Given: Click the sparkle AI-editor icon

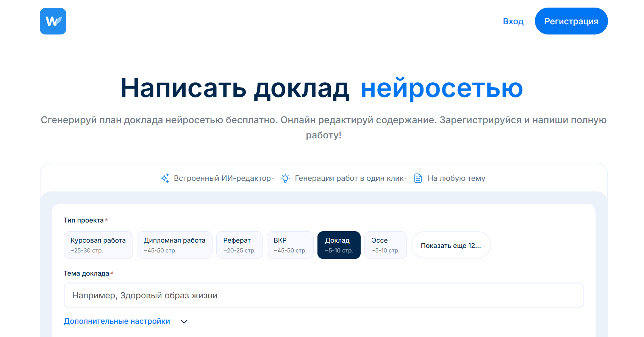Looking at the screenshot, I should 165,178.
